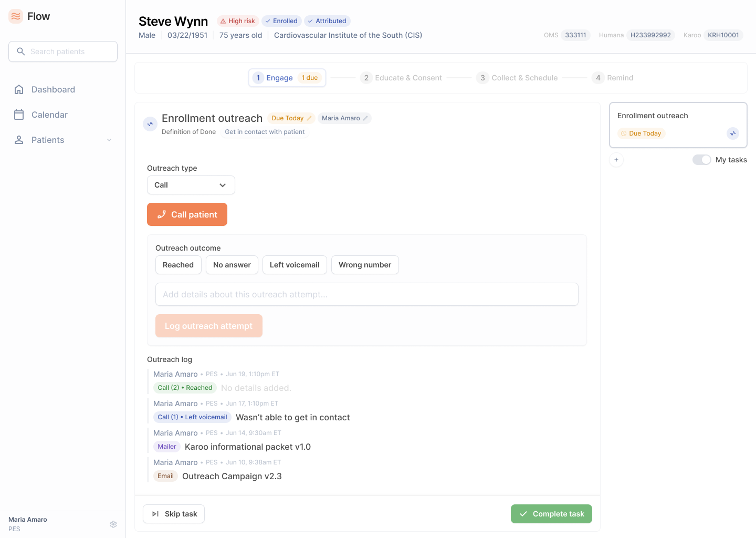Click Get in contact with patient chip

point(265,132)
